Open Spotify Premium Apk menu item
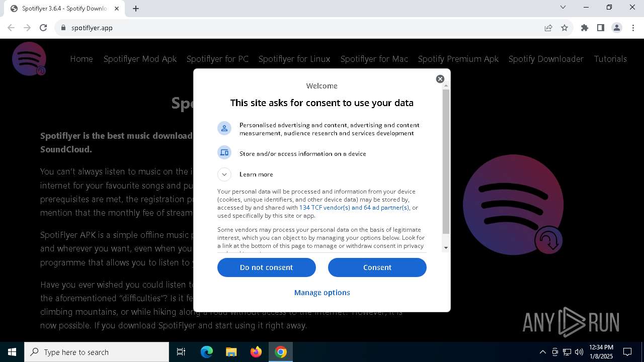This screenshot has width=644, height=362. (x=458, y=59)
